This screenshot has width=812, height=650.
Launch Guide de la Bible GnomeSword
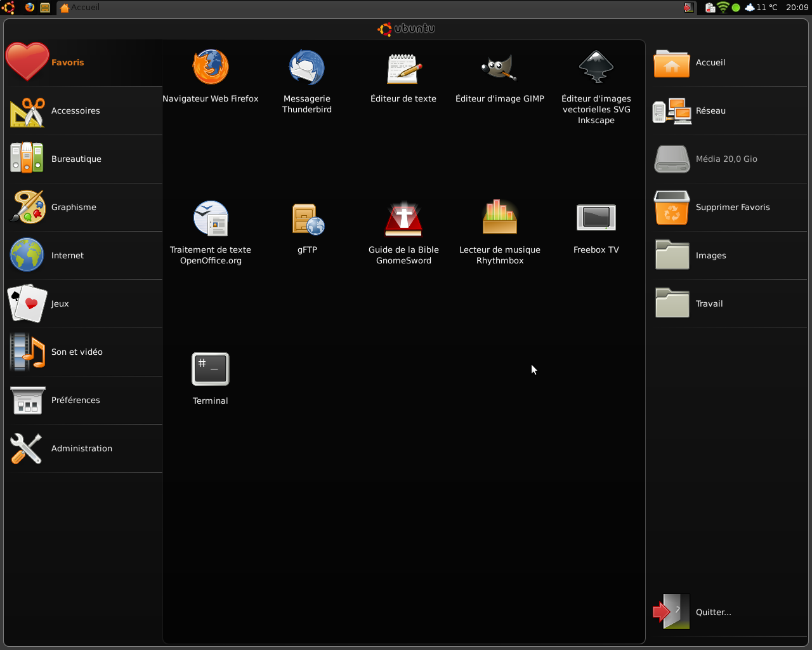pos(403,232)
